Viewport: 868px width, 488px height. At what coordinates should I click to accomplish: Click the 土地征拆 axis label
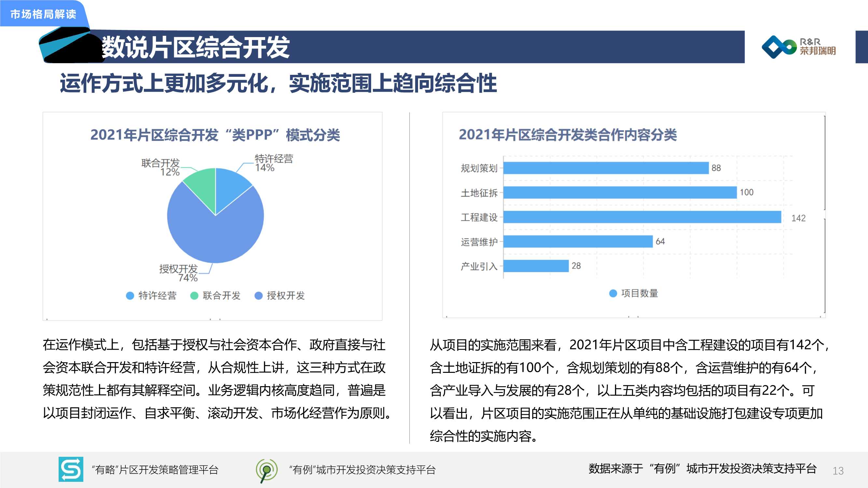(479, 193)
